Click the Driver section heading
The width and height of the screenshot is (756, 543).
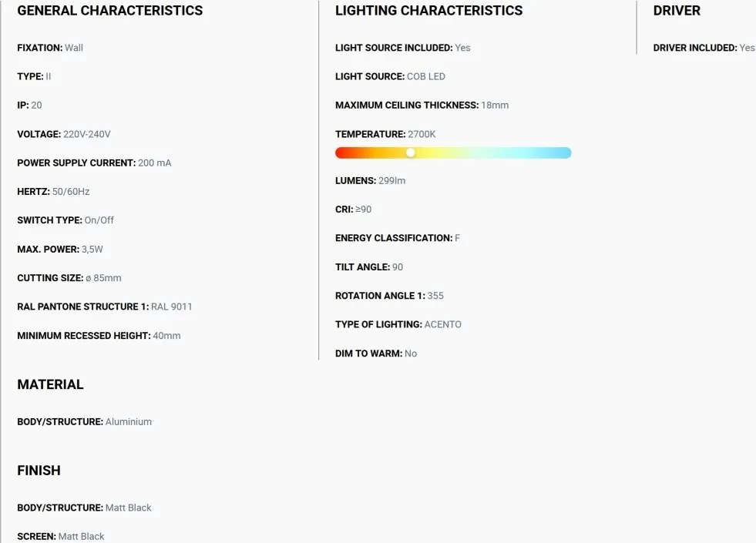pos(677,11)
